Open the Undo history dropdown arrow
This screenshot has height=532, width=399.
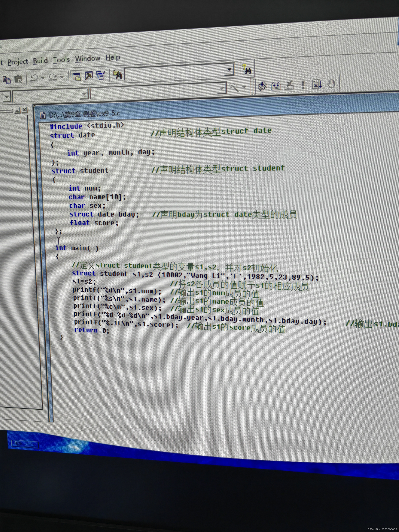(x=43, y=77)
